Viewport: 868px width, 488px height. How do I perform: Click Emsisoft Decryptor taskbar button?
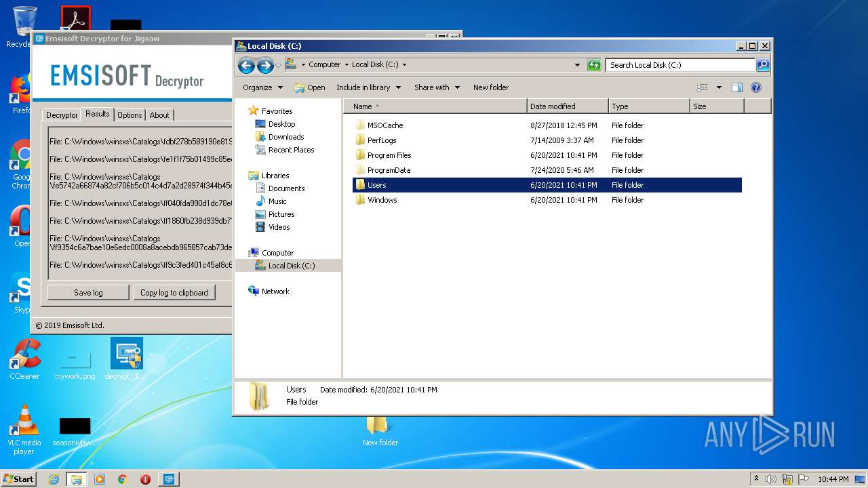coord(169,479)
